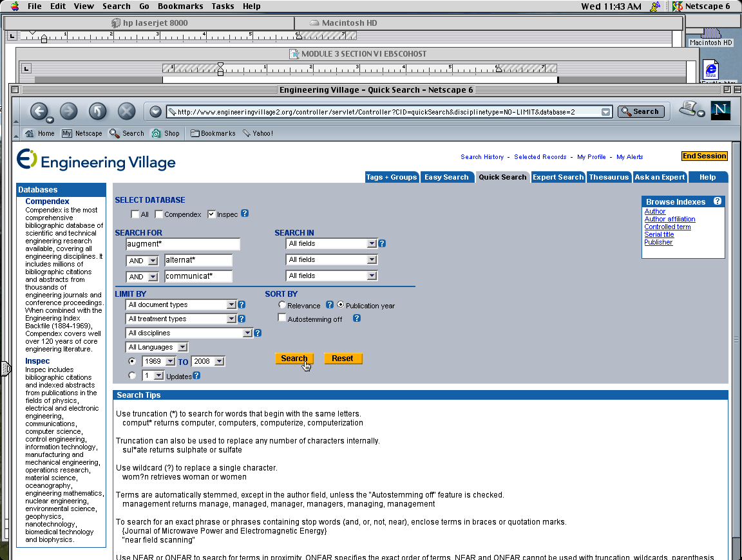Enable the Autostemming off checkbox
Screen dimensions: 742x560
click(x=282, y=318)
